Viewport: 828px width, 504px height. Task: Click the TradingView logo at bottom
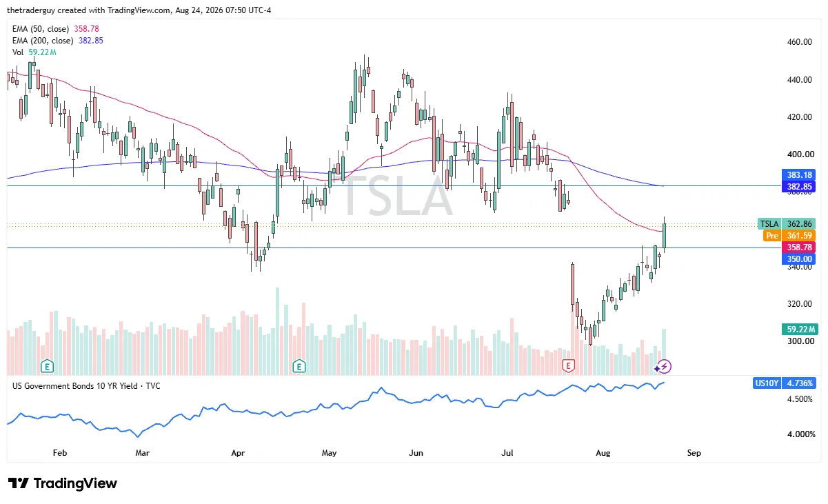pos(63,483)
